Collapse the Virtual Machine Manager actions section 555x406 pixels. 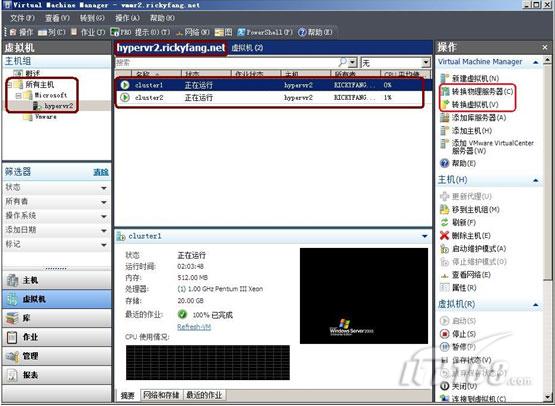pos(536,62)
